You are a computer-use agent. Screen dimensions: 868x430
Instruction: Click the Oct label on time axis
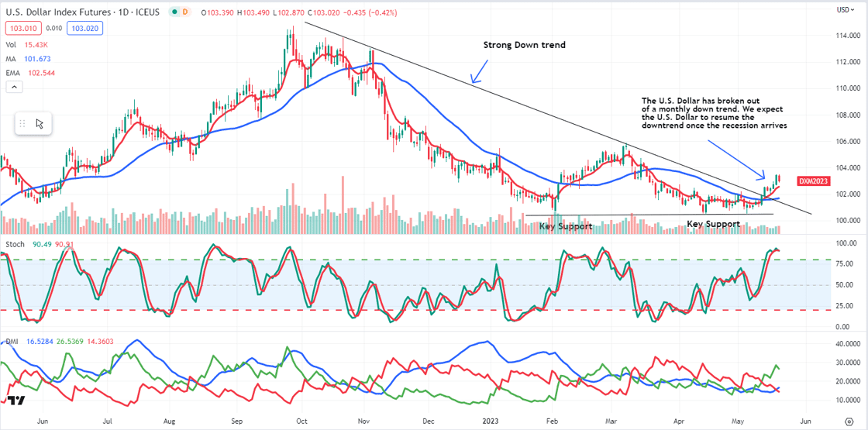coord(301,420)
